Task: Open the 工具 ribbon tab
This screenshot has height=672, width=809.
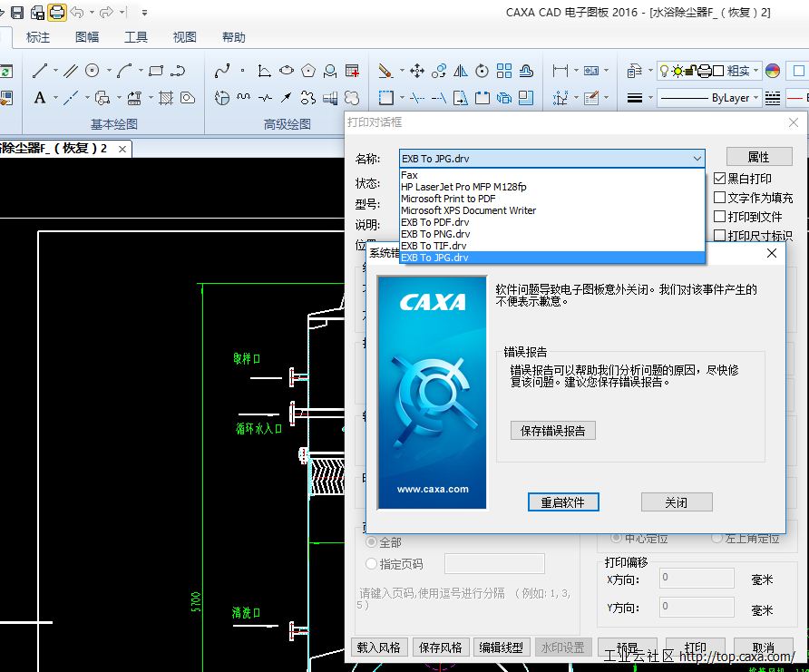Action: pos(136,37)
